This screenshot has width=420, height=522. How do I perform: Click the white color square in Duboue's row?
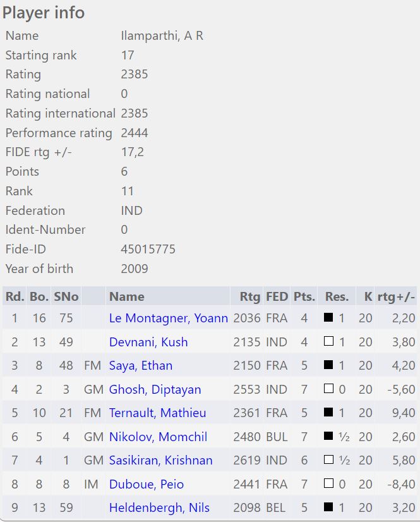[x=328, y=484]
